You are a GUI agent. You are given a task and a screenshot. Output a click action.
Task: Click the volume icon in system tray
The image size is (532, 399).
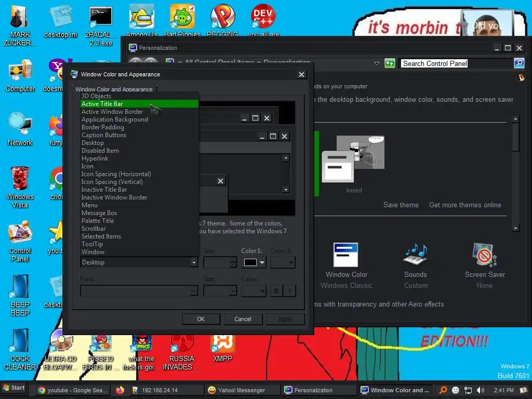[481, 390]
